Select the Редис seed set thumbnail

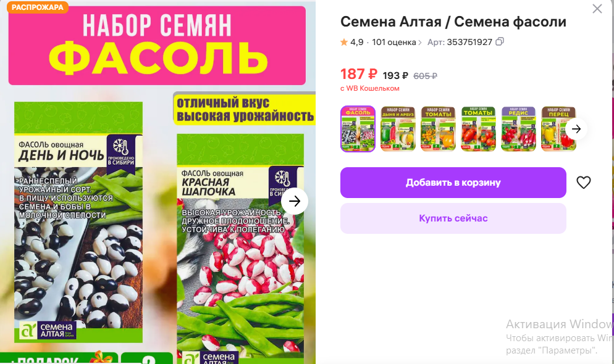[518, 128]
